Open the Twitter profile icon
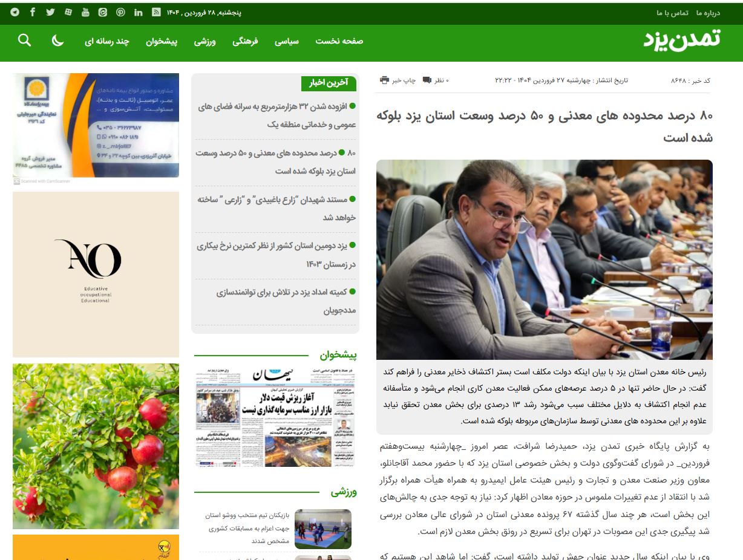 pyautogui.click(x=50, y=12)
